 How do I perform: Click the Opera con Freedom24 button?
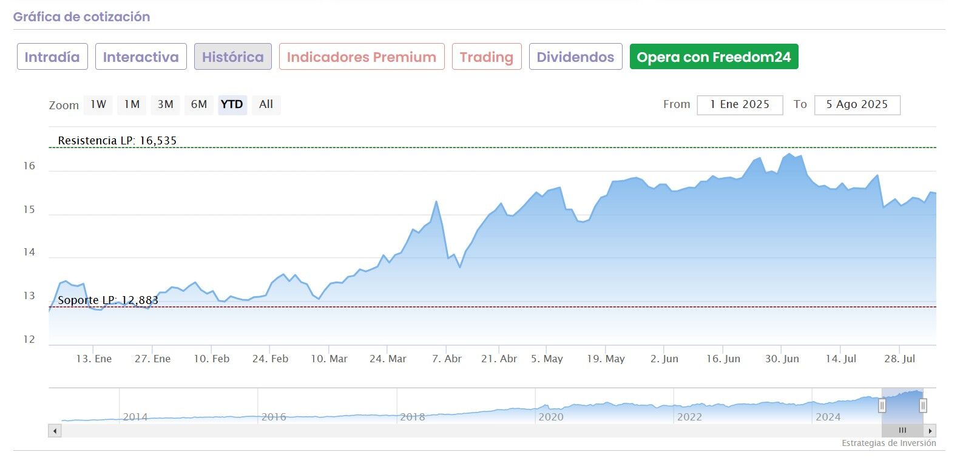(x=714, y=57)
